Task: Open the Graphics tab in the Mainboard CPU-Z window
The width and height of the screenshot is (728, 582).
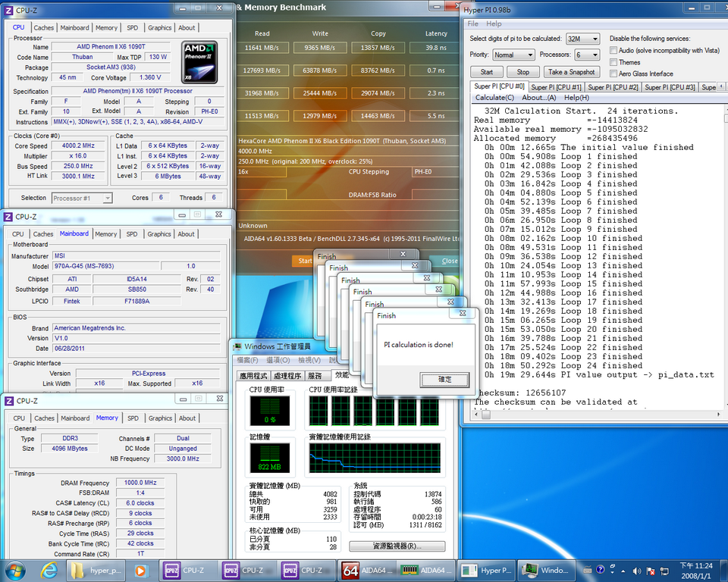Action: pyautogui.click(x=159, y=234)
